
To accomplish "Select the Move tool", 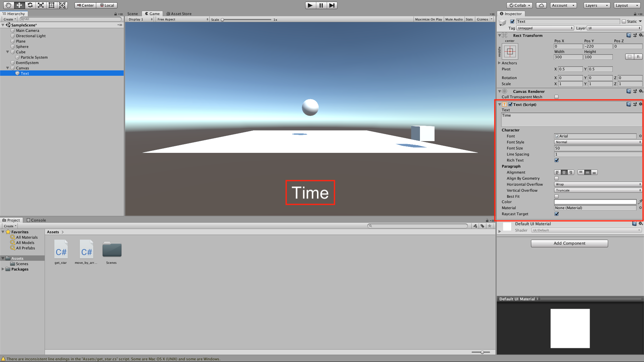I will click(x=19, y=5).
